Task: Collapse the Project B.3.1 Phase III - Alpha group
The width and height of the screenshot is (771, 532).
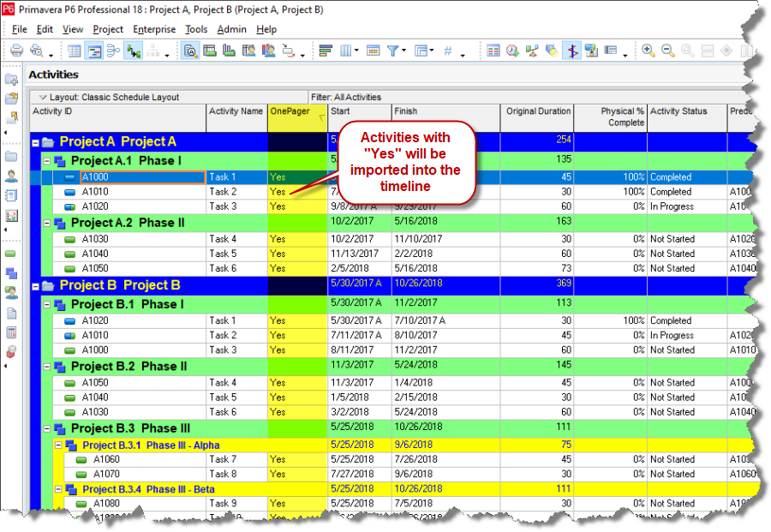Action: (x=58, y=445)
